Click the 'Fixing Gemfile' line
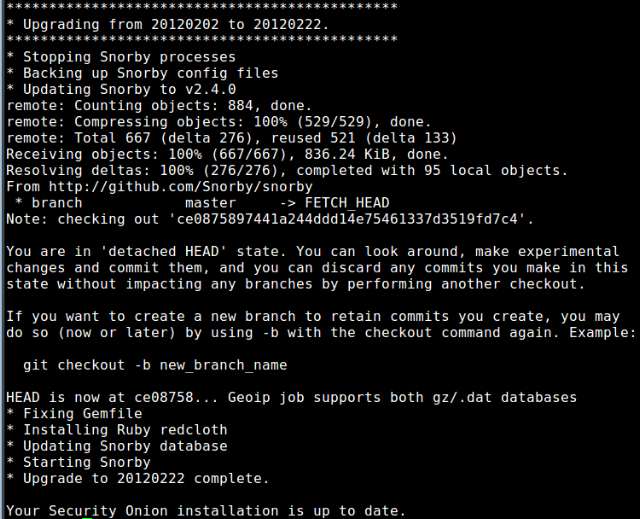The height and width of the screenshot is (519, 640). (78, 413)
